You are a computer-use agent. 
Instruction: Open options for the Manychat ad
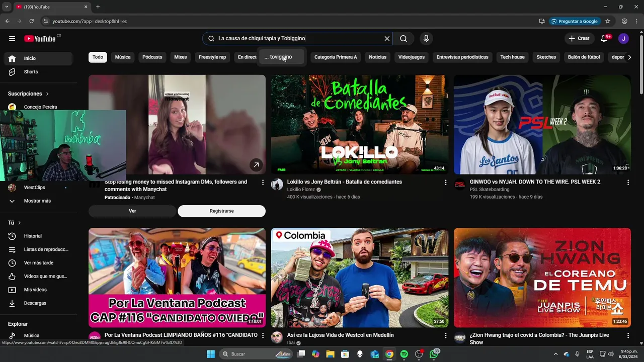click(263, 183)
